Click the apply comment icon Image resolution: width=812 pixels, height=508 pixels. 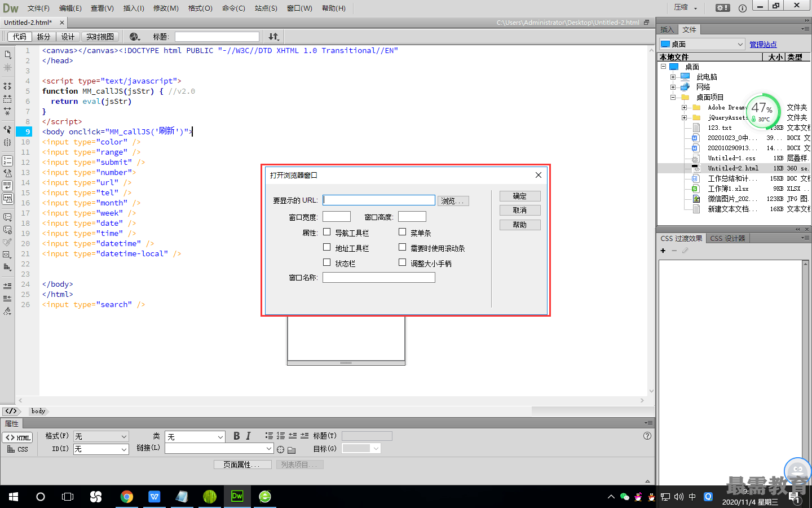coord(7,217)
